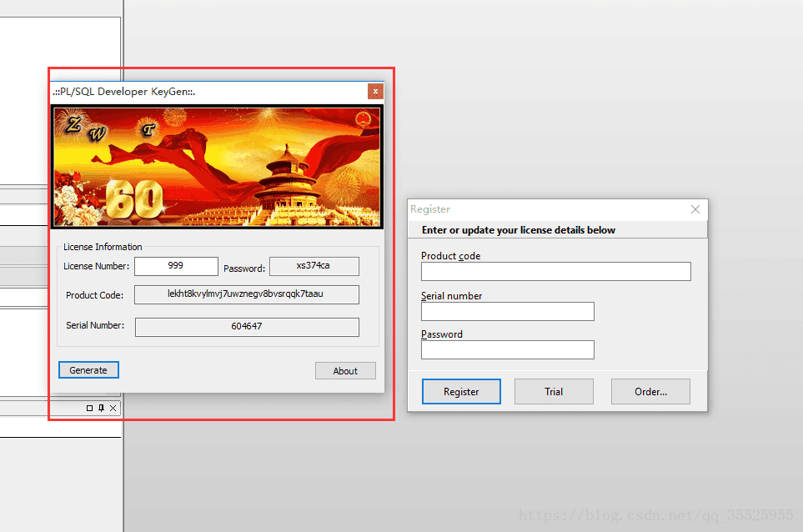Open the Order... button
Screen dimensions: 803x532
[650, 392]
